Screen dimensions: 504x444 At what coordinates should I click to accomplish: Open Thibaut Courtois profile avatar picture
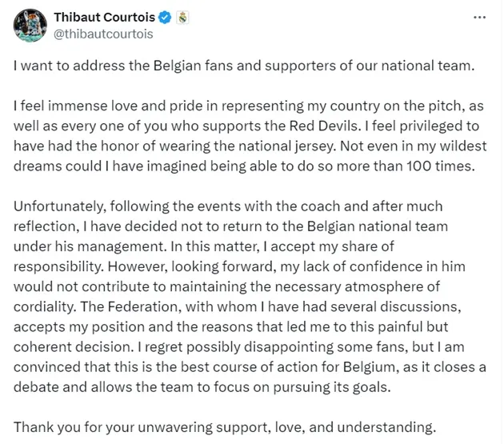[30, 25]
